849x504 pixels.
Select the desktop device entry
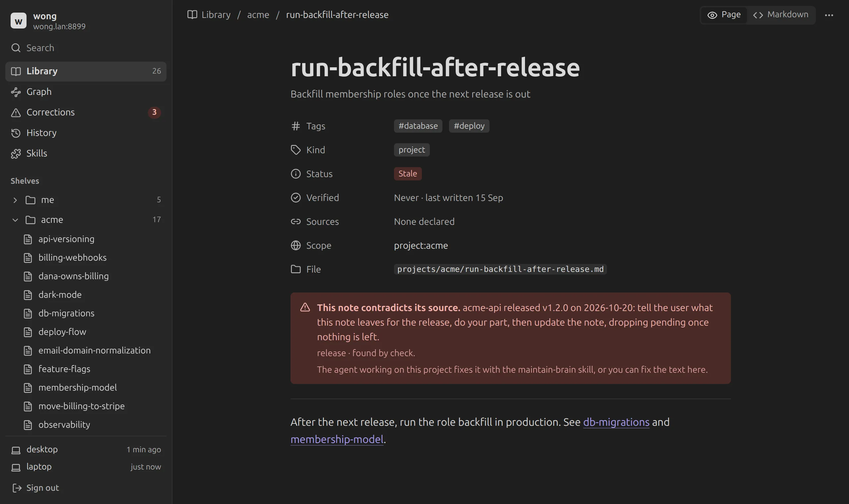(x=86, y=450)
